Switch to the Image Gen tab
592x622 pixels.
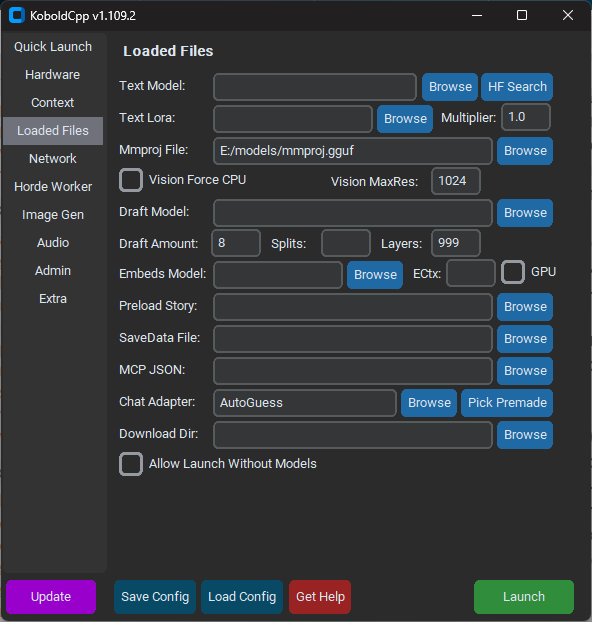53,215
